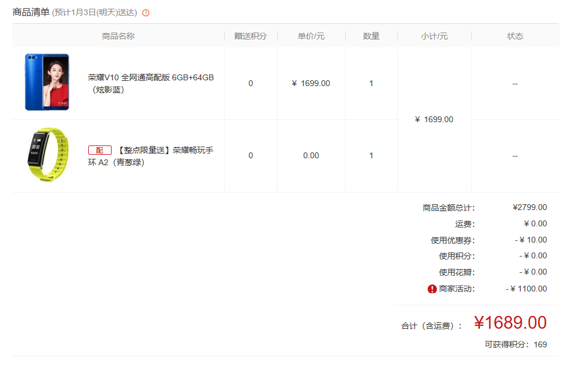Screen dimensions: 588x370
Task: Click the status -- in the 荣耀V10 row
Action: tap(515, 84)
